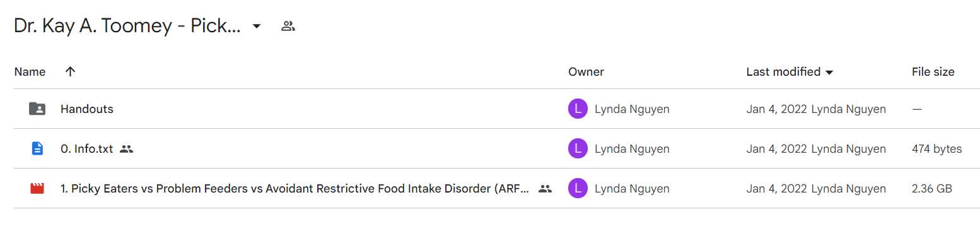Click Lynda Nguyen's avatar in the Handouts row
Viewport: 980px width, 238px height.
pos(578,109)
